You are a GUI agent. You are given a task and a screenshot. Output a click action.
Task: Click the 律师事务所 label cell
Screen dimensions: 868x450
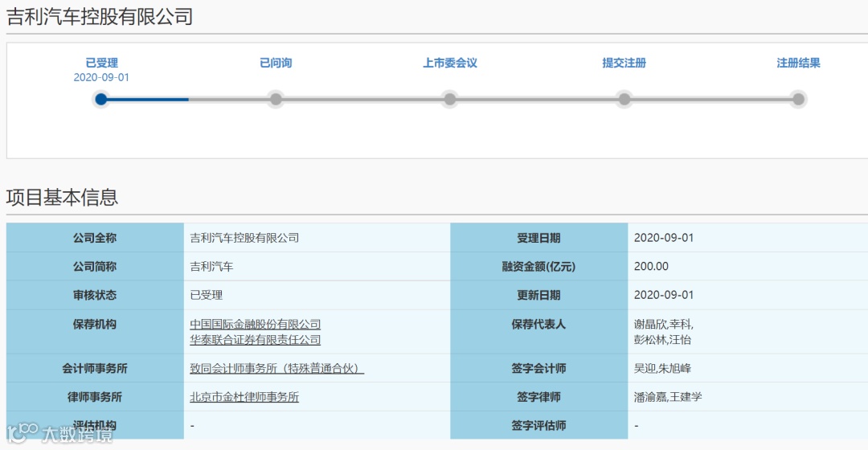(95, 398)
